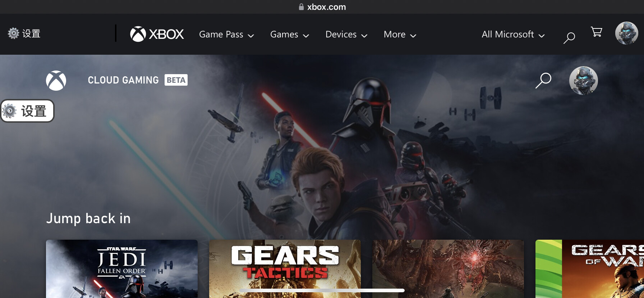The image size is (644, 298).
Task: Click the floating 设置 settings button
Action: [x=27, y=111]
